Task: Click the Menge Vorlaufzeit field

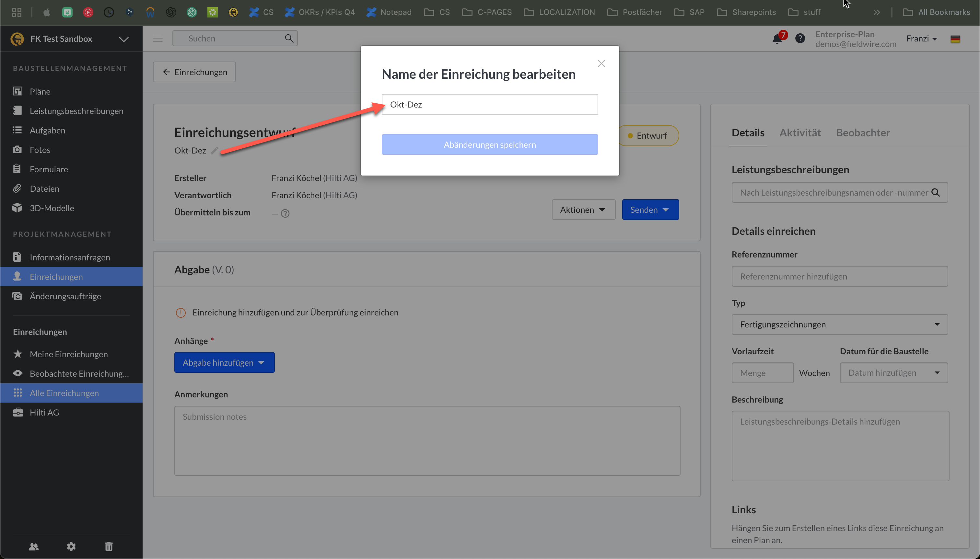Action: point(763,373)
